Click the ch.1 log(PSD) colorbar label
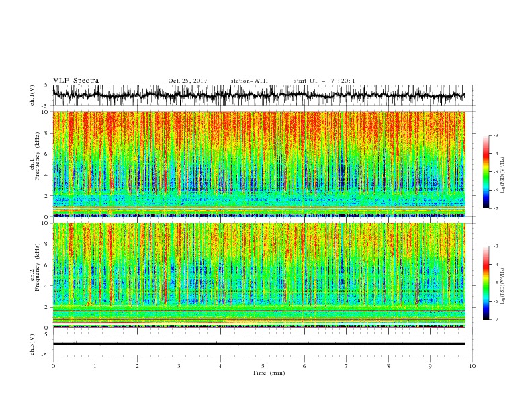The image size is (532, 411). [503, 175]
